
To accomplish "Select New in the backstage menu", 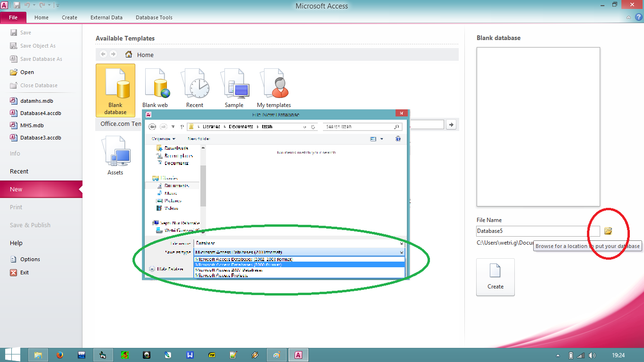I will point(41,189).
